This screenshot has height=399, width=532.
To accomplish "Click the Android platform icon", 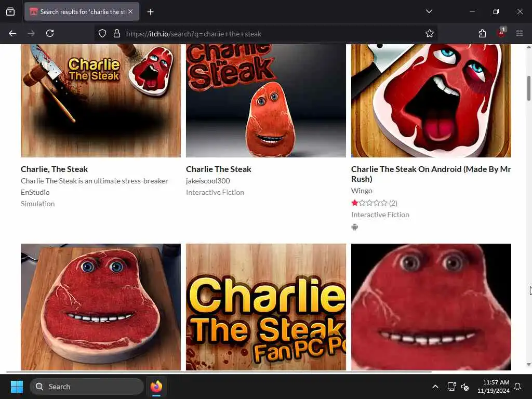I will pyautogui.click(x=354, y=227).
